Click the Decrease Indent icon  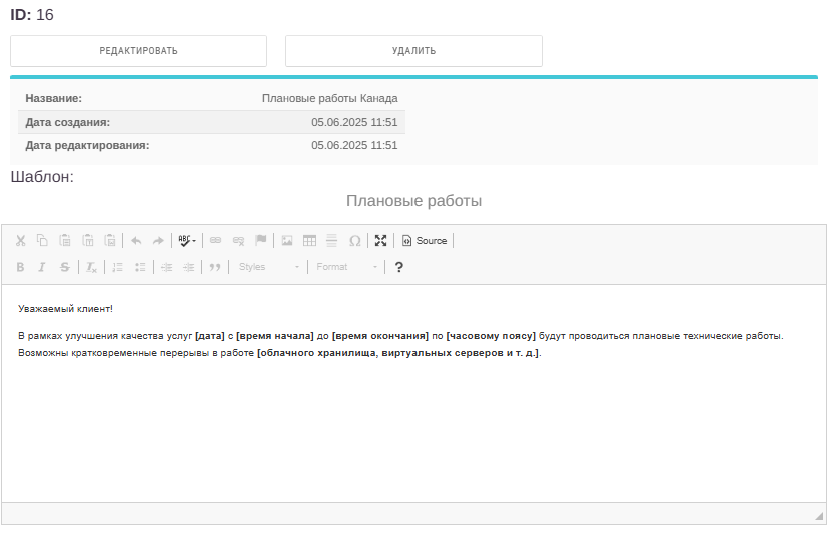tap(166, 267)
